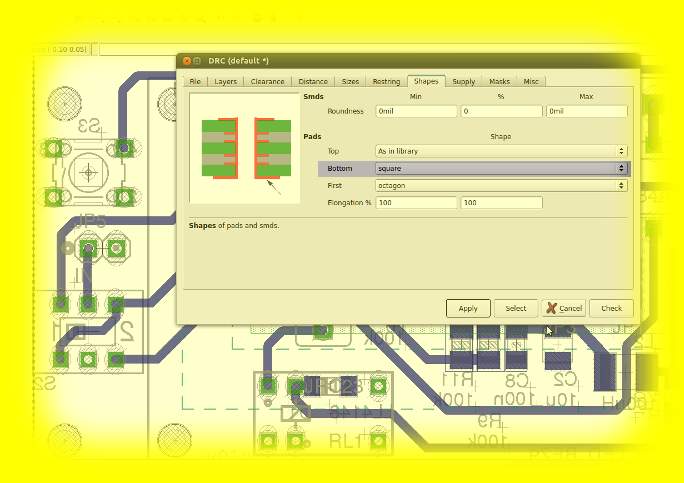Expand the First pad shape dropdown
Viewport: 684px width, 483px height.
pos(501,185)
